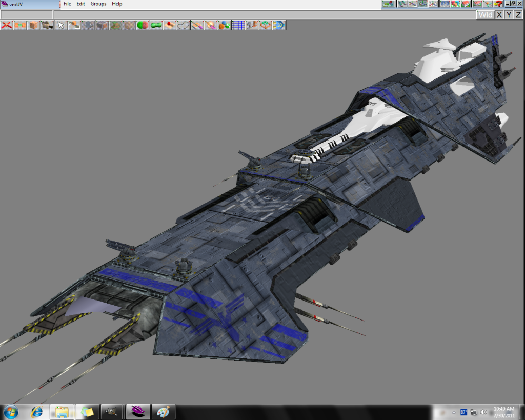Open the Windows Start menu

(x=11, y=412)
